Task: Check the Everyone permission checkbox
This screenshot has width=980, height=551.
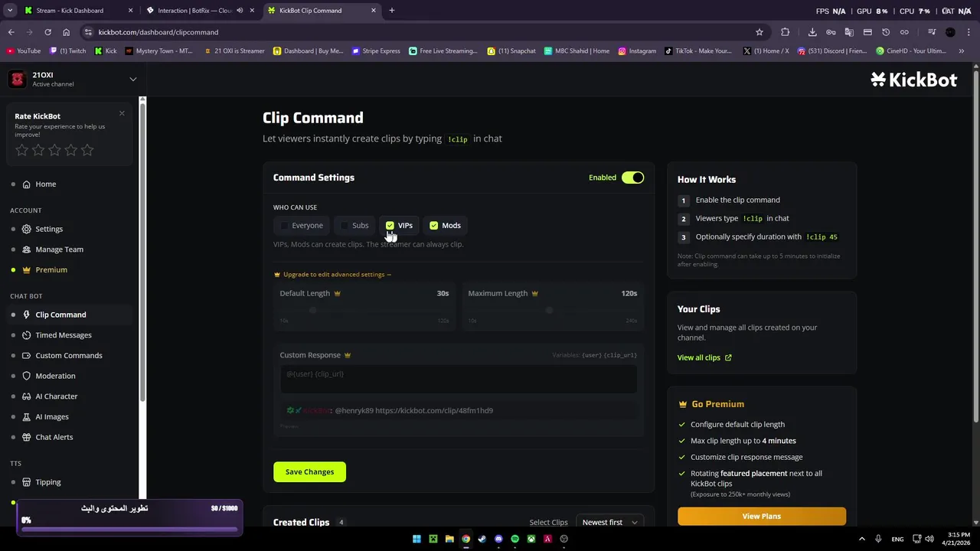Action: click(x=284, y=226)
